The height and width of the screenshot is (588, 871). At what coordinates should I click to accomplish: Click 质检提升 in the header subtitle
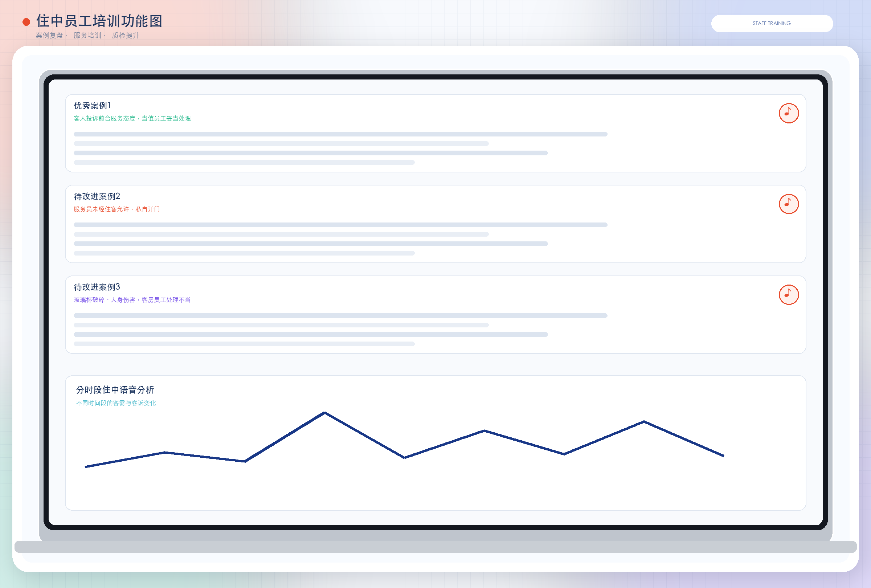click(x=125, y=35)
